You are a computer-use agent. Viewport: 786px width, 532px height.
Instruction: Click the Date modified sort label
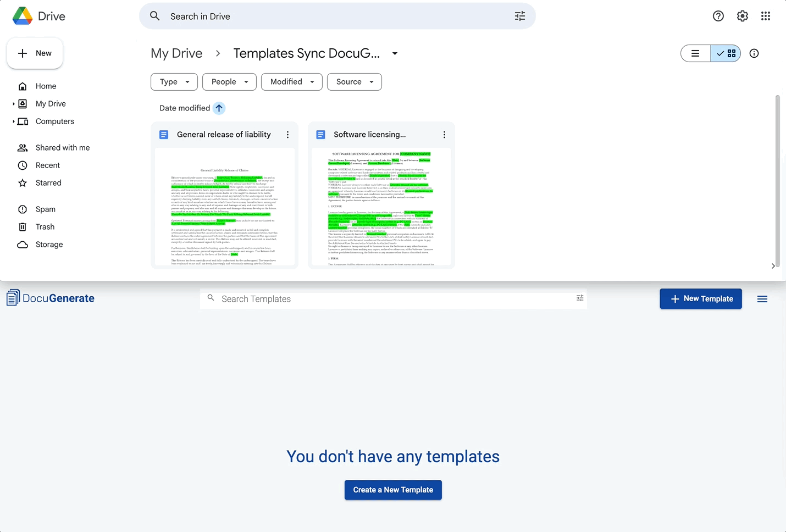(x=185, y=108)
